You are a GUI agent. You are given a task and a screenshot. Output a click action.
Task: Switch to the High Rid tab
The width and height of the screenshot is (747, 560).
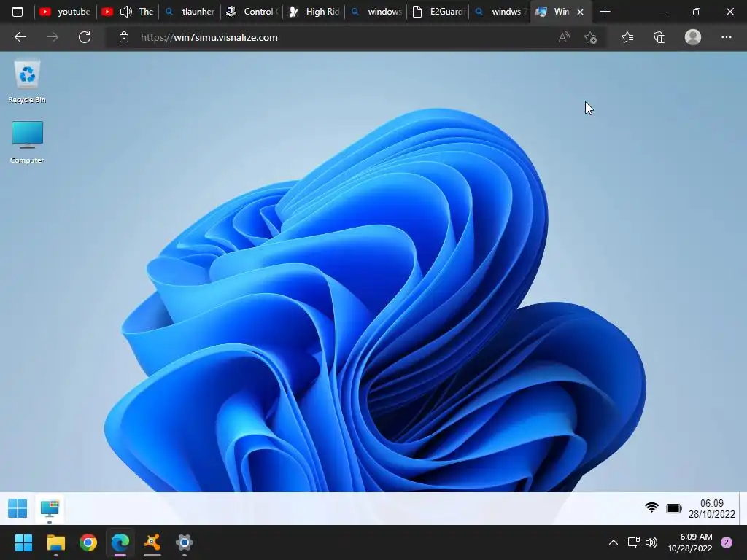pos(314,12)
